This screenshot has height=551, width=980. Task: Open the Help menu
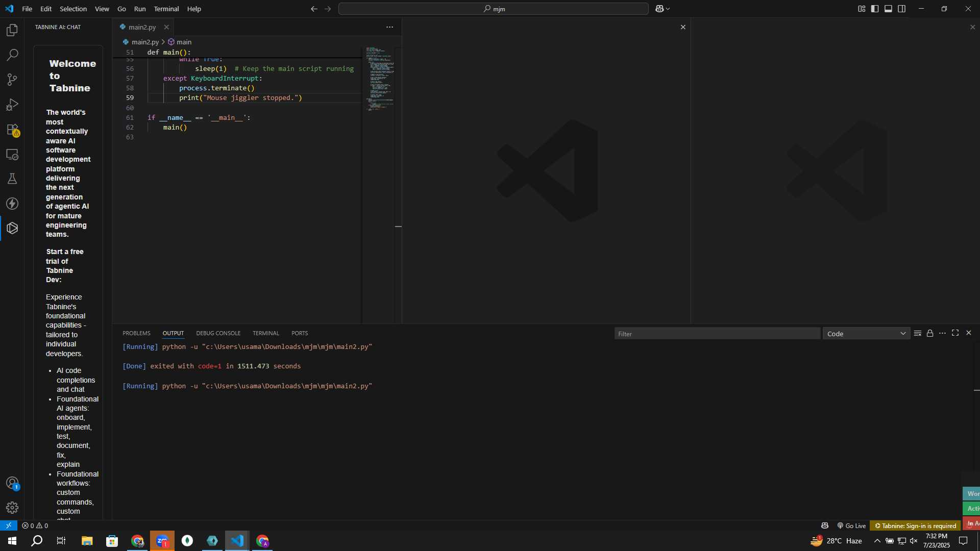tap(194, 9)
